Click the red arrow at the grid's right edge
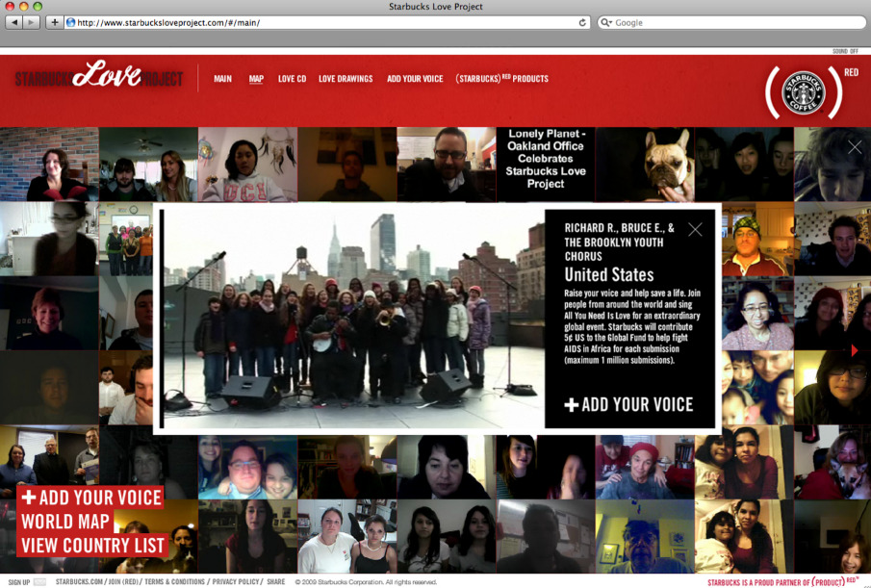871x588 pixels. pyautogui.click(x=855, y=350)
